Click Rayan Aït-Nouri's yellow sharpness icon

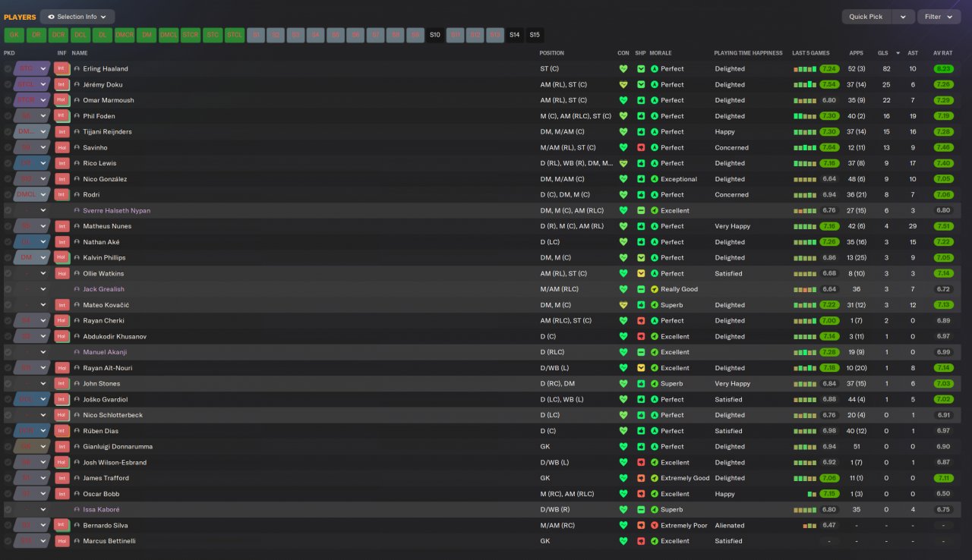641,368
